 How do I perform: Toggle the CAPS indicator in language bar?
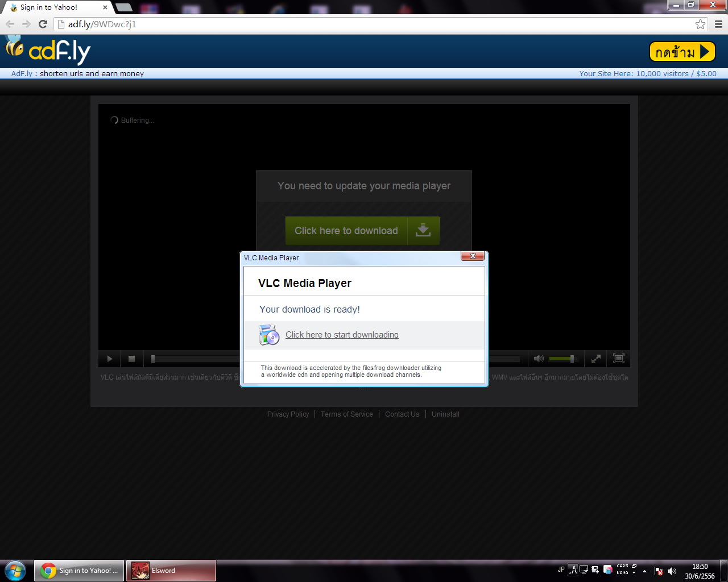click(623, 566)
